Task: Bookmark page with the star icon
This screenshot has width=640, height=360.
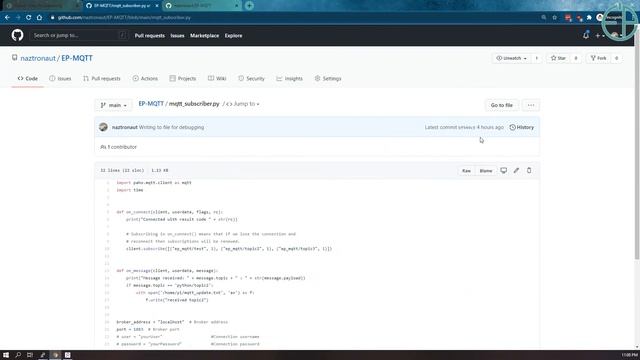Action: pos(554,18)
